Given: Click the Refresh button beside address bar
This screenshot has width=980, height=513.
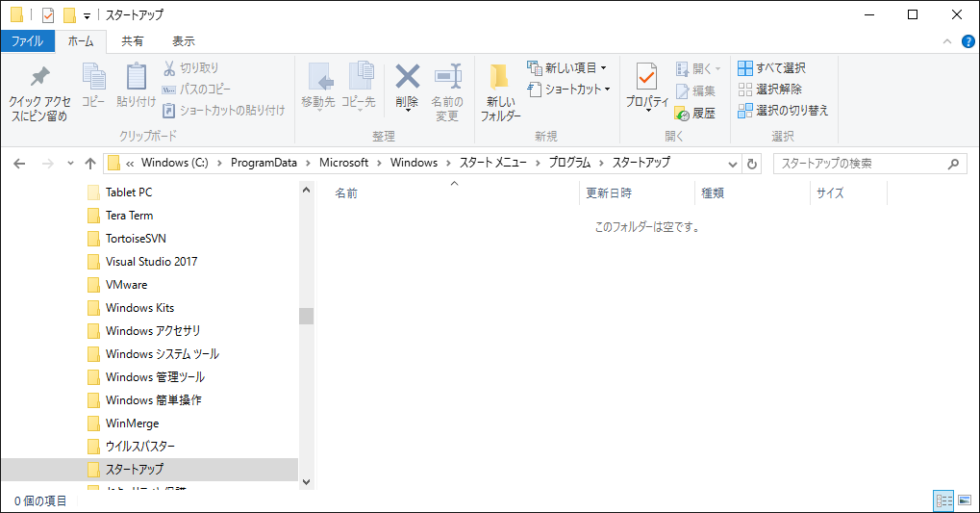Looking at the screenshot, I should [752, 164].
